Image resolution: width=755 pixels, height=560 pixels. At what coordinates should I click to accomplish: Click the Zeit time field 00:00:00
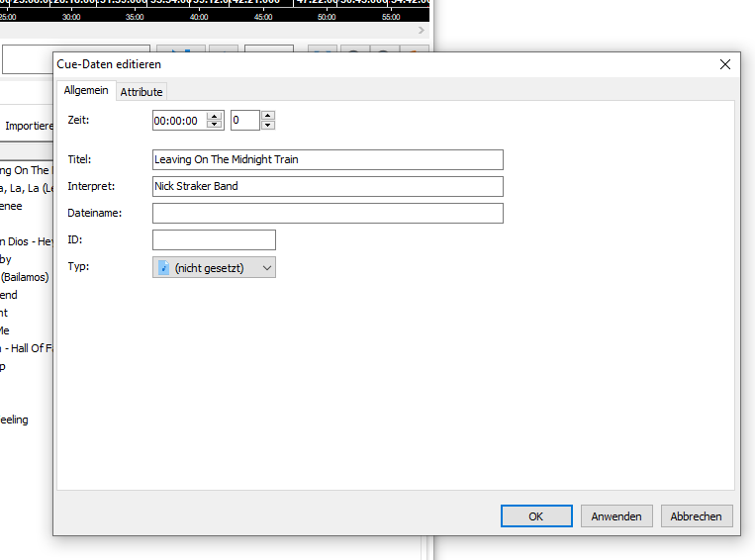(x=178, y=121)
